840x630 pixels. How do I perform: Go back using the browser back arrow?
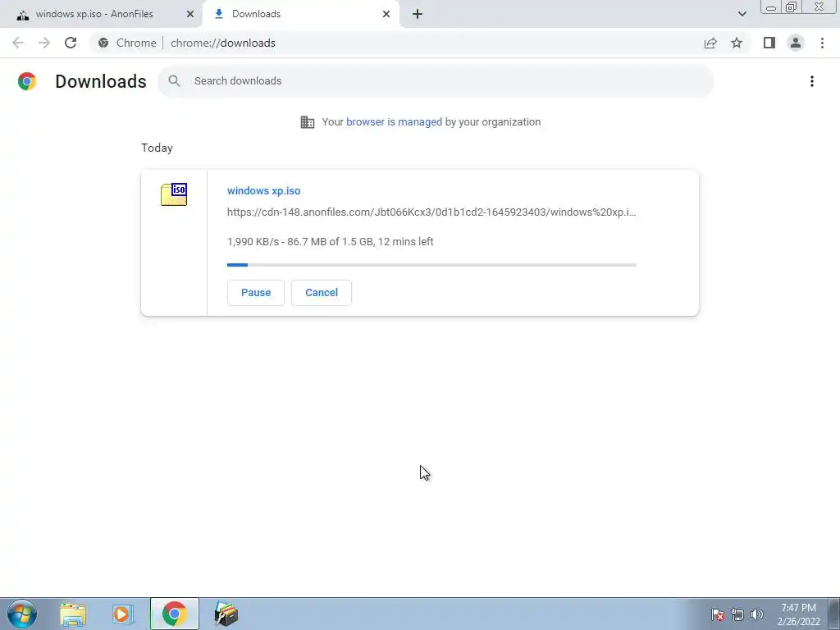pyautogui.click(x=18, y=43)
